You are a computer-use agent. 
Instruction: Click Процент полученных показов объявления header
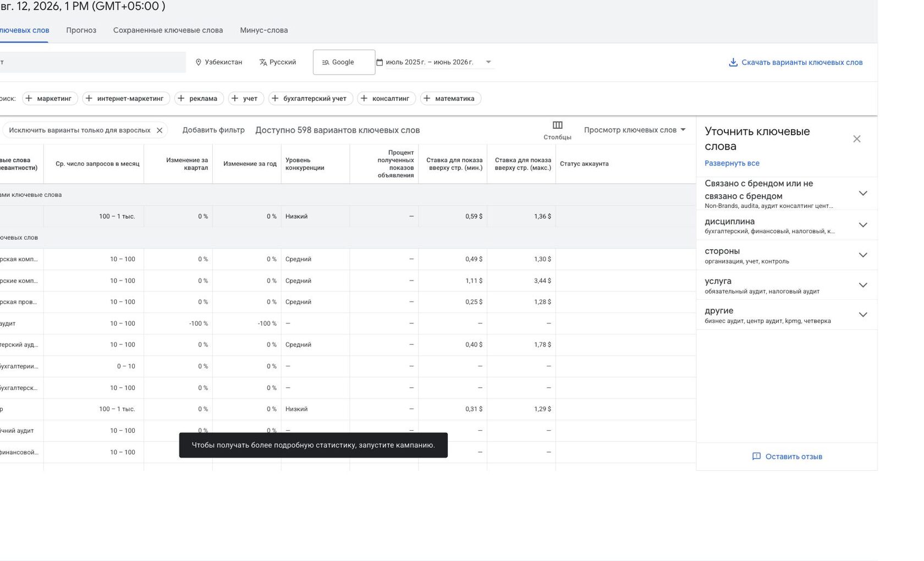pos(395,164)
